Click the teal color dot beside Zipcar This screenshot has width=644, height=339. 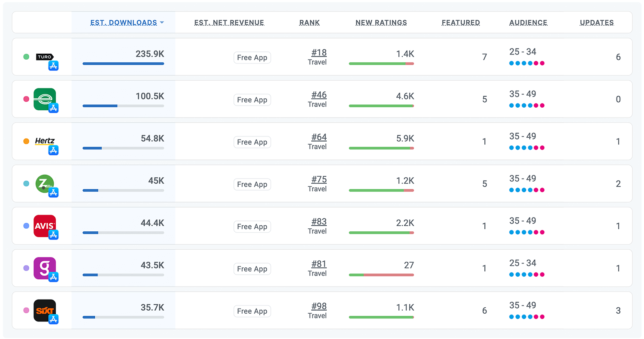tap(26, 184)
